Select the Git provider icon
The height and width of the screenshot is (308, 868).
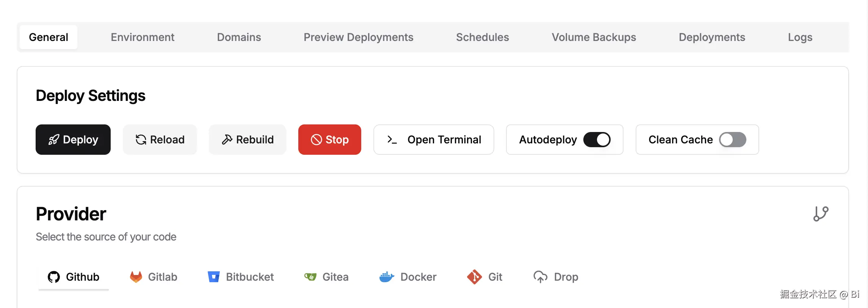pos(475,277)
